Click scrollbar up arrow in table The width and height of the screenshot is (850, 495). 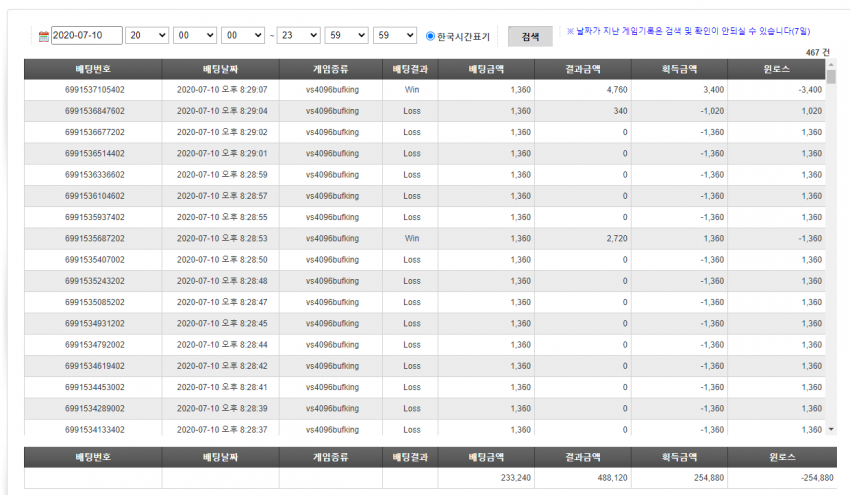click(831, 64)
